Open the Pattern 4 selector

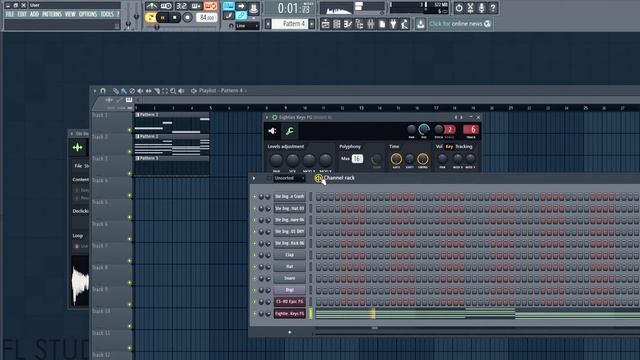point(290,24)
